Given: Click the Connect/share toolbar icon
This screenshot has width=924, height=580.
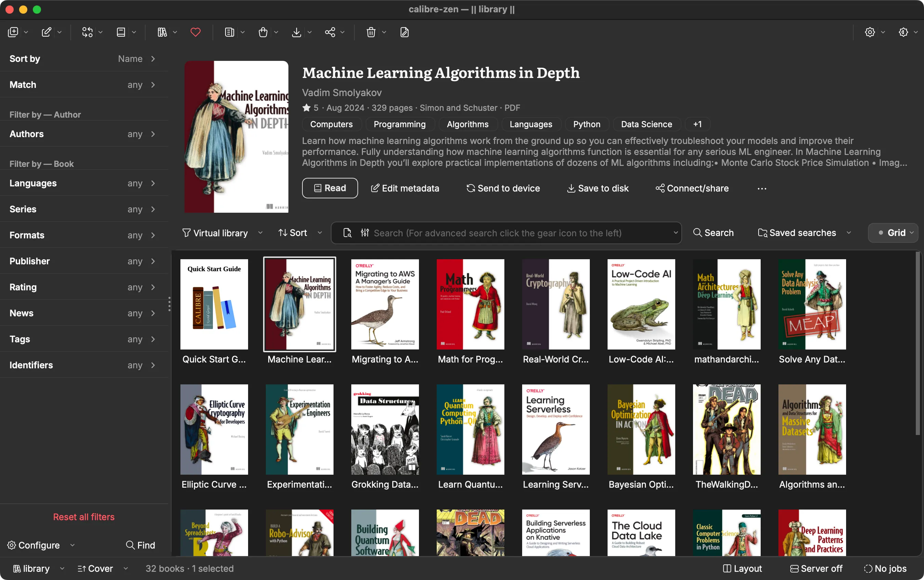Looking at the screenshot, I should pyautogui.click(x=330, y=32).
